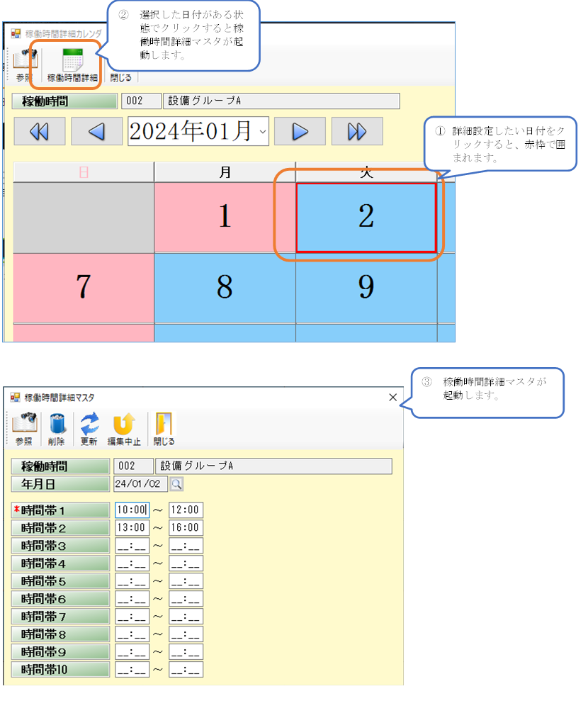Jump back with the double-left arrow button
588x713 pixels.
pyautogui.click(x=39, y=131)
